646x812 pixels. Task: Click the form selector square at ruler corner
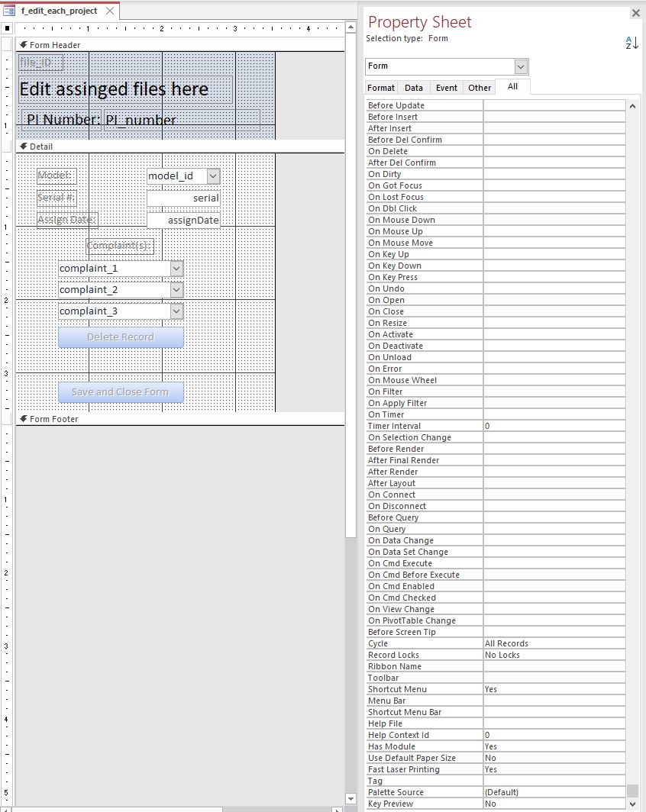[x=7, y=28]
